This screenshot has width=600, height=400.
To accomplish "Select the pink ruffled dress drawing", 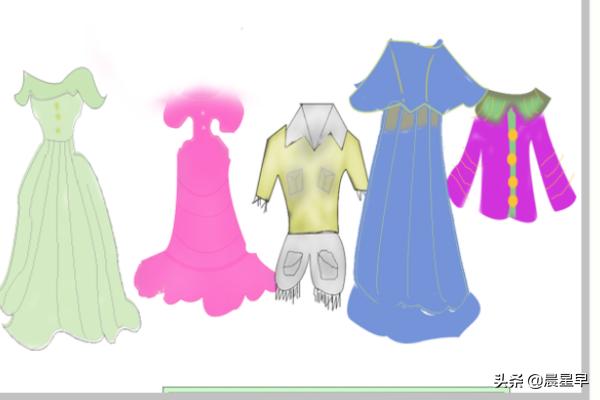I will pos(204,203).
